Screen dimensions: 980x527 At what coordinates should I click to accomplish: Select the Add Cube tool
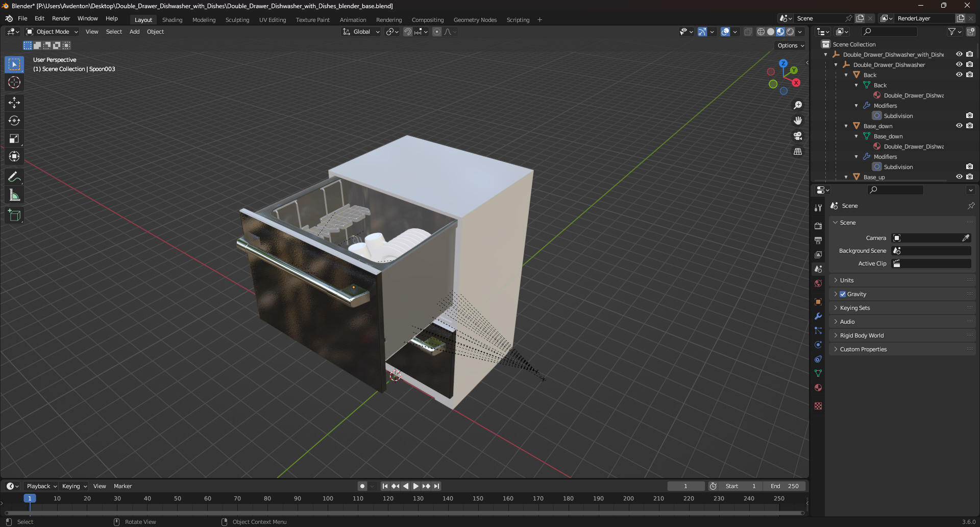pos(14,215)
